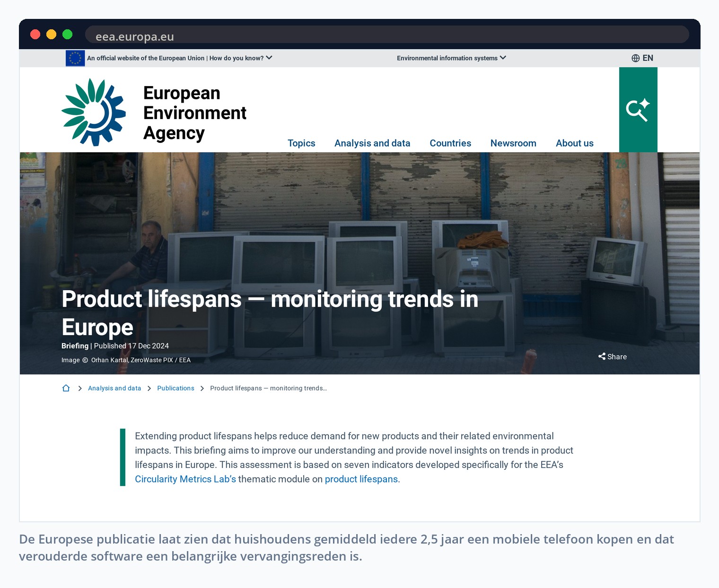The image size is (719, 588).
Task: Expand 'How do you know?' chevron
Action: 269,58
